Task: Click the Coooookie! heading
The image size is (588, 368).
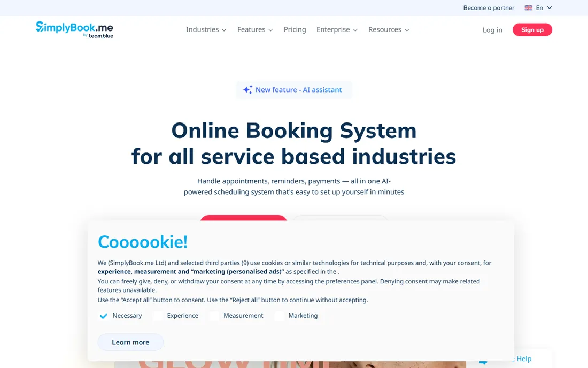Action: 143,242
